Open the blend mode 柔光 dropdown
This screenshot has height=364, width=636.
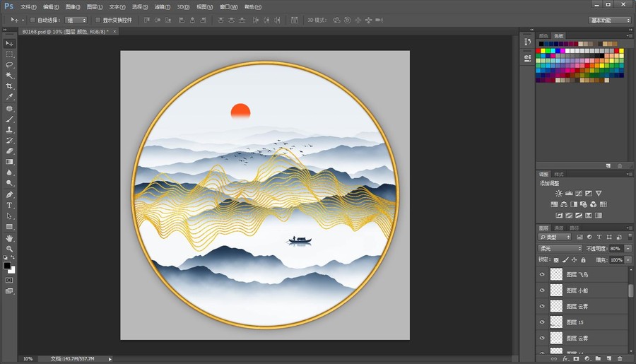(x=560, y=248)
